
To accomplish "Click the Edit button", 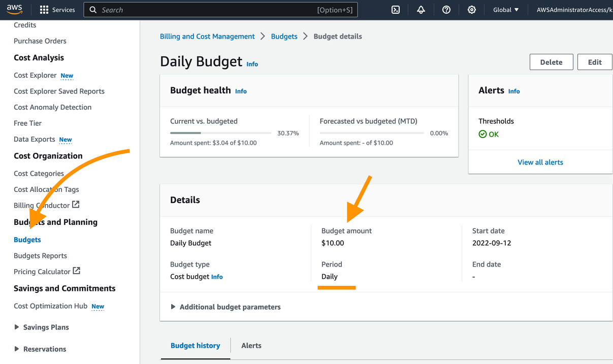I will pyautogui.click(x=595, y=62).
